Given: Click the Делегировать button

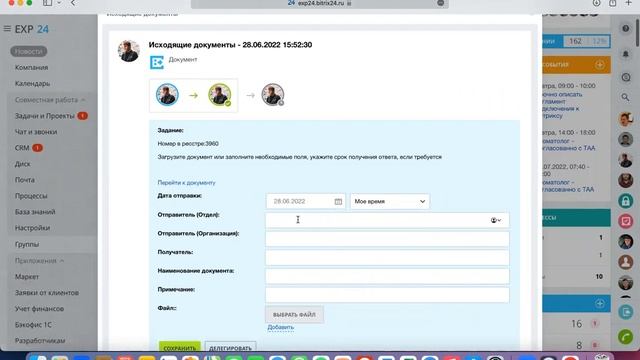Looking at the screenshot, I should coord(230,347).
